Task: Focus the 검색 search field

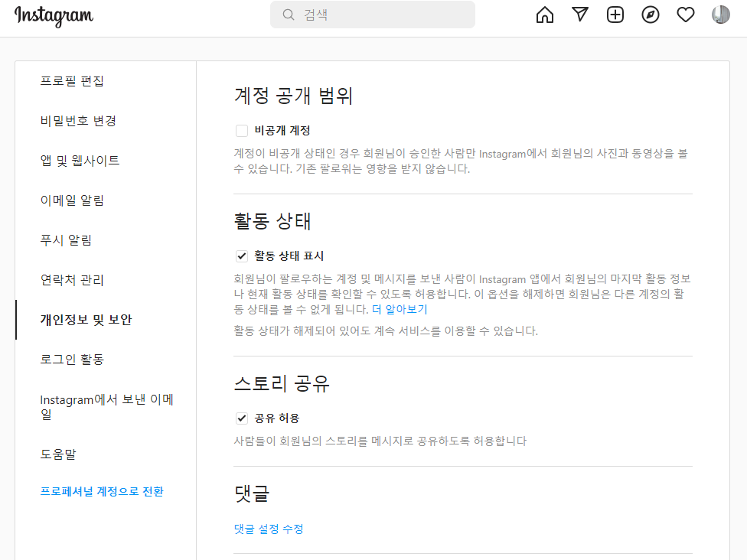Action: [373, 15]
